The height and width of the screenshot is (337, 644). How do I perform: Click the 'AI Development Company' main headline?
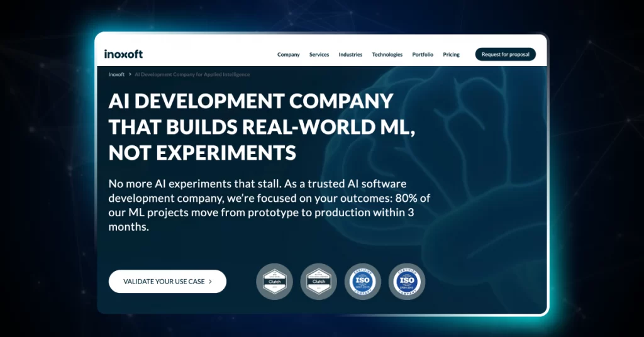(262, 127)
